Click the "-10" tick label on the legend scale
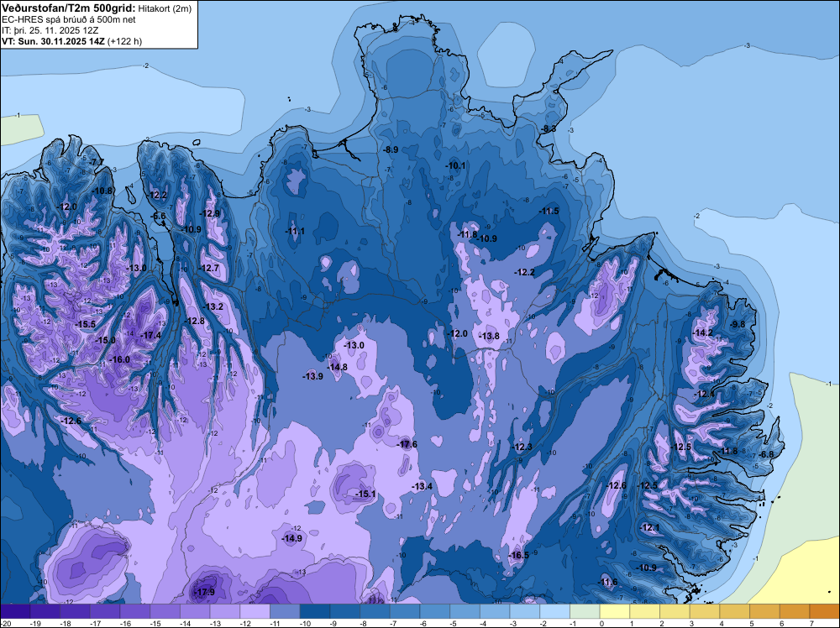840x628 pixels. coord(306,624)
